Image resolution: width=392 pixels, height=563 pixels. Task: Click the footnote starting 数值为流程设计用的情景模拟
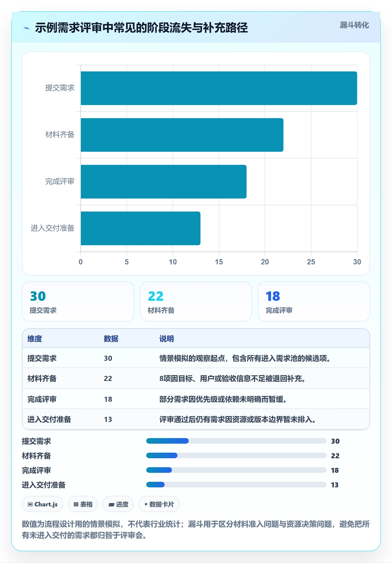point(196,530)
